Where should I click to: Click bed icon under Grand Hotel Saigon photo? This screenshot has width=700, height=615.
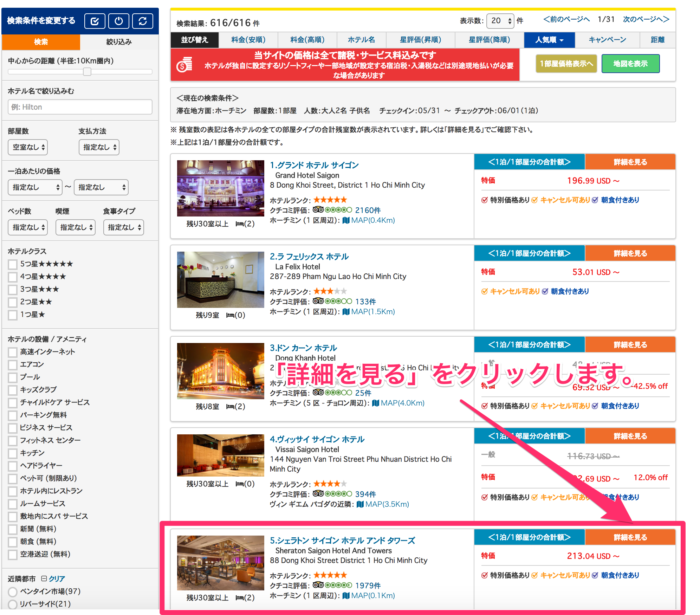pyautogui.click(x=240, y=224)
